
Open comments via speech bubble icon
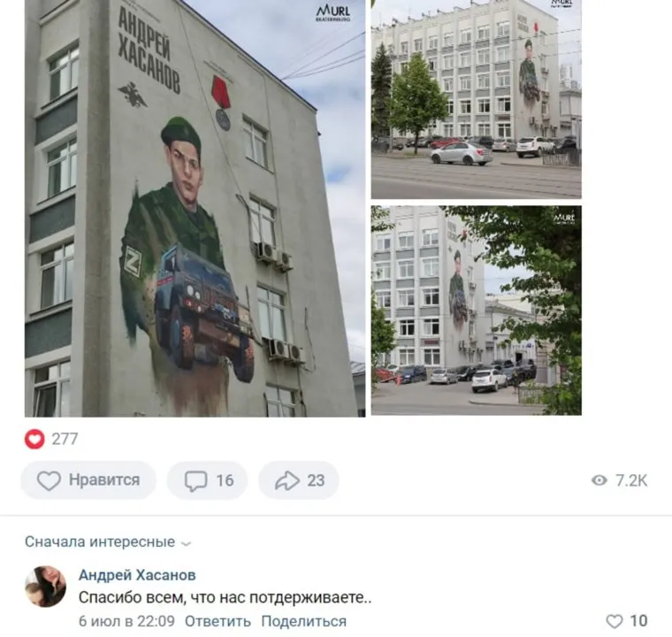195,481
